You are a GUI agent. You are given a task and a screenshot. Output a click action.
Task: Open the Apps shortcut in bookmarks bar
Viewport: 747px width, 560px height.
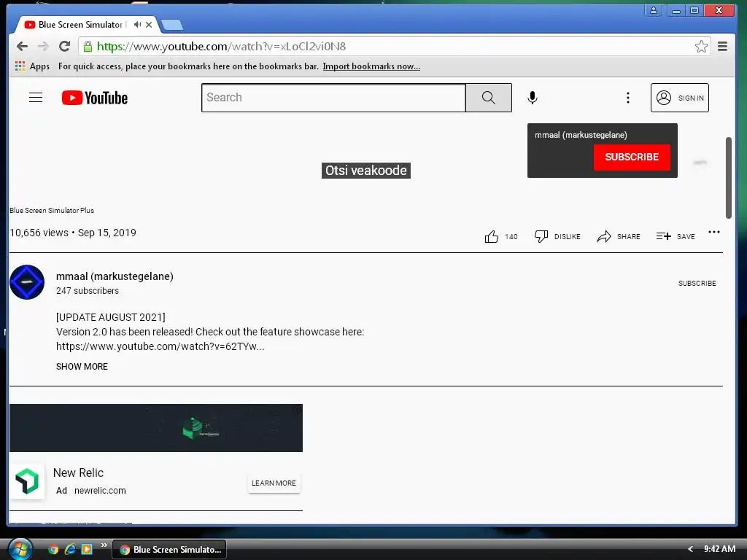coord(32,66)
